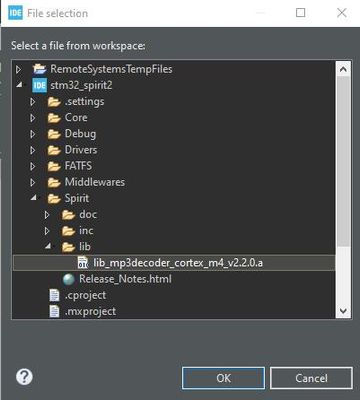This screenshot has width=360, height=400.
Task: Collapse the stm32_spirit2 project tree
Action: [x=19, y=85]
